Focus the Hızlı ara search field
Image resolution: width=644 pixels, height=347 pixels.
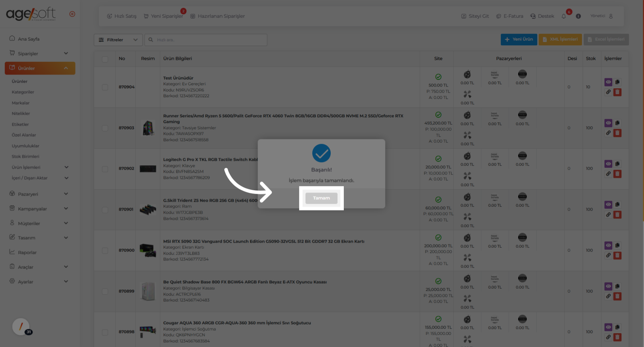(206, 40)
